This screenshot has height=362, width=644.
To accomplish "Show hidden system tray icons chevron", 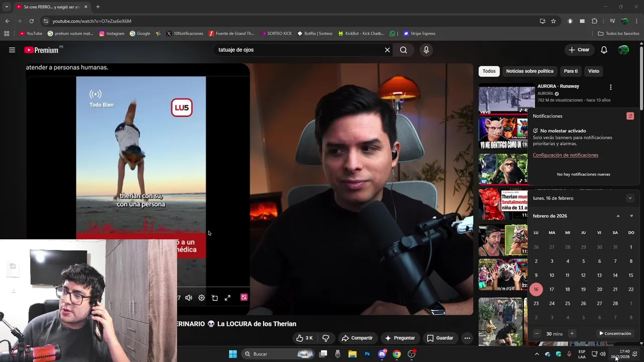I will click(537, 354).
